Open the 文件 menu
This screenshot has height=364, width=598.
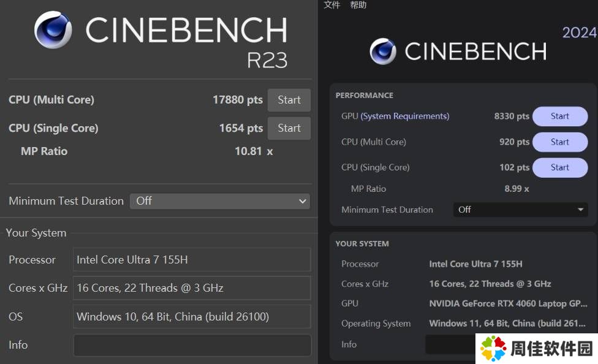332,5
